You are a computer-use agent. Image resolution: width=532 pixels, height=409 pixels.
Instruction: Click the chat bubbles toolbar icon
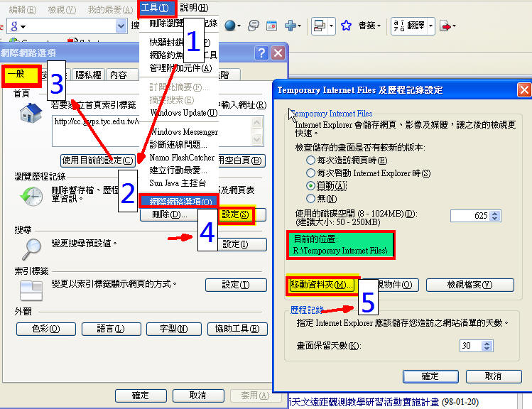click(x=253, y=26)
